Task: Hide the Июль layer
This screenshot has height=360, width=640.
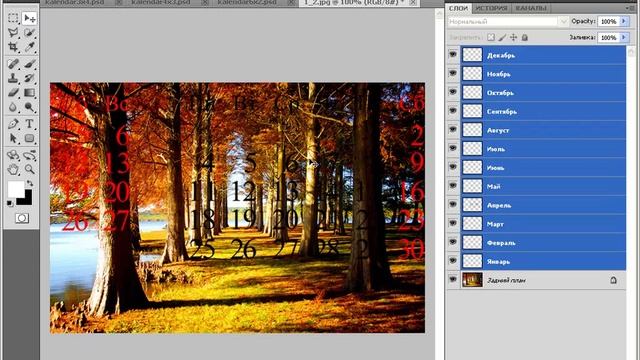Action: (453, 148)
